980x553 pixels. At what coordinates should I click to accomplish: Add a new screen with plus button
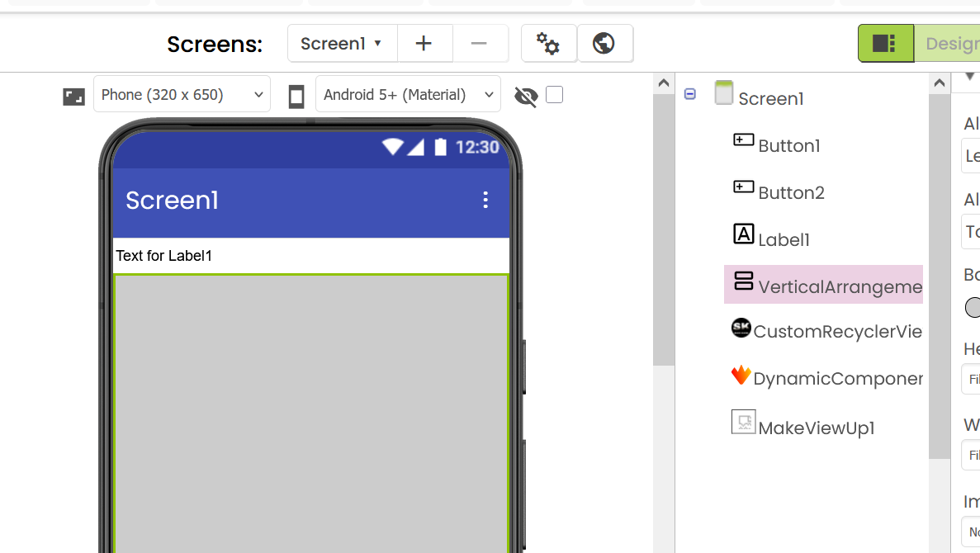tap(424, 44)
